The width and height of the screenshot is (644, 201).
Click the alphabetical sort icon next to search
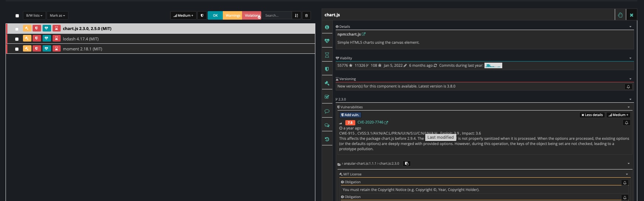[296, 16]
